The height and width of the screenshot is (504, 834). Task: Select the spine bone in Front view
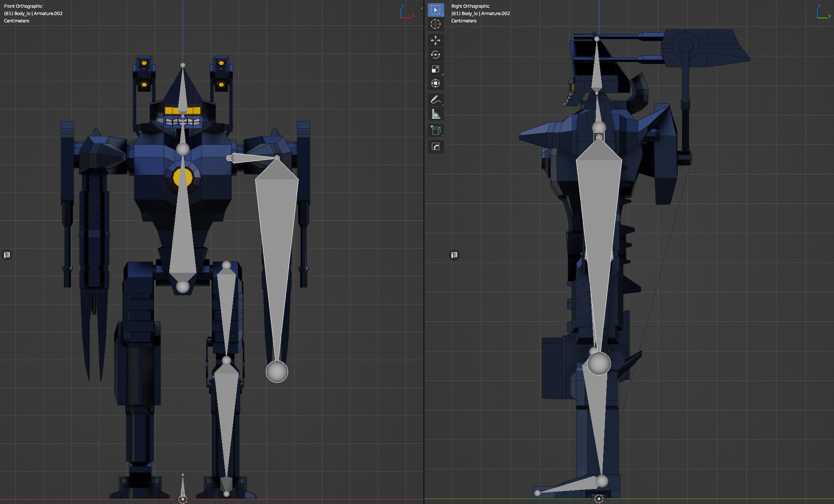point(183,228)
